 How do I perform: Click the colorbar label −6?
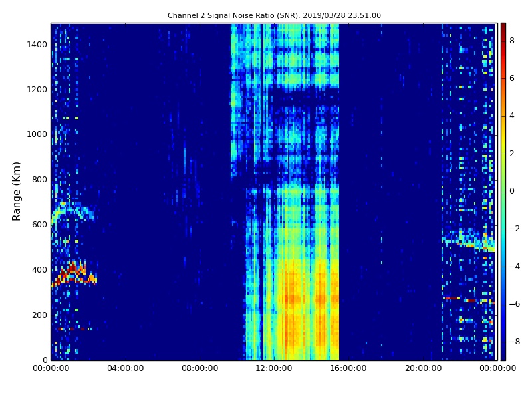[x=515, y=304]
